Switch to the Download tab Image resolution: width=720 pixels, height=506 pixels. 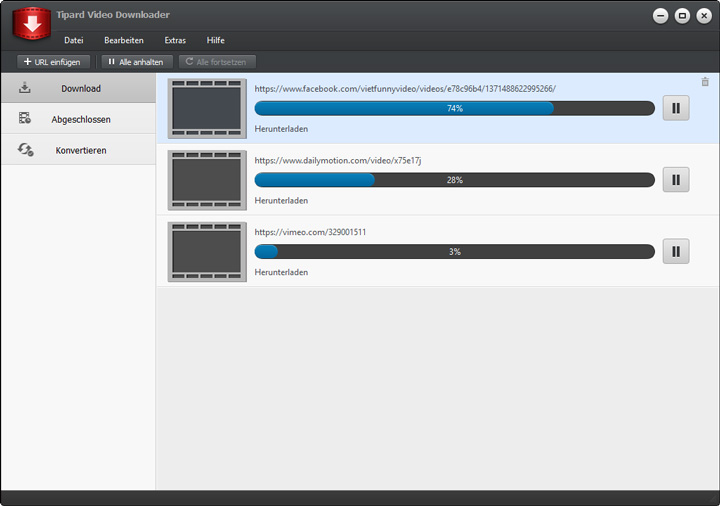(x=79, y=89)
